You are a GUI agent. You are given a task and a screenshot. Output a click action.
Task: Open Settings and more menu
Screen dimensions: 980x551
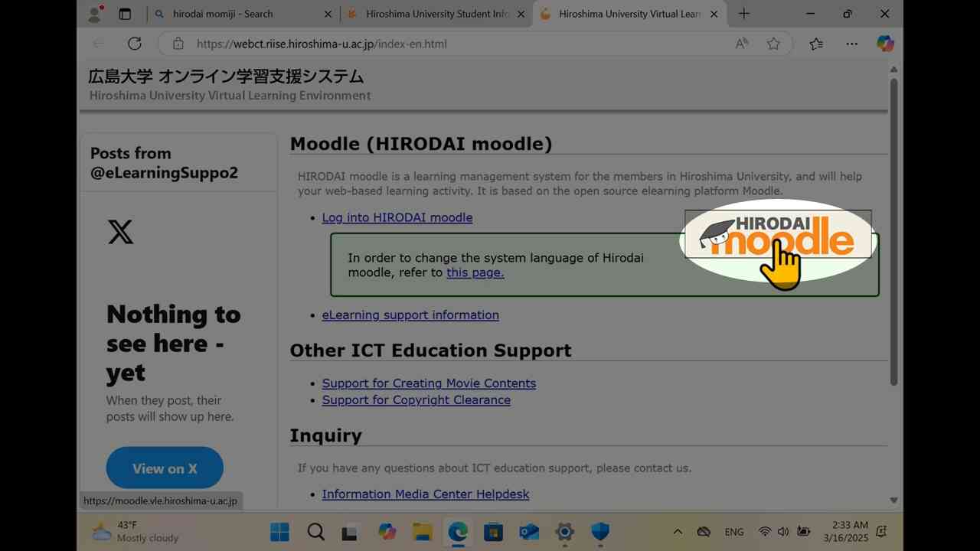click(852, 44)
